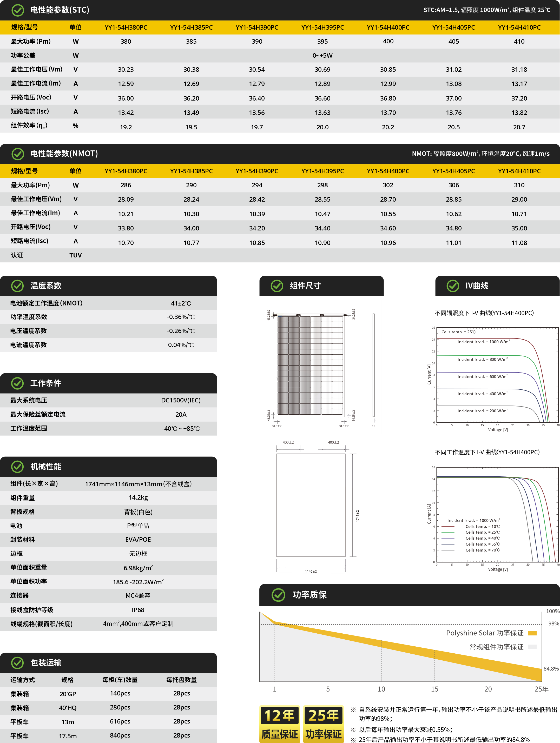560x743 pixels.
Task: Click the check icon next to 机械性能
Action: [17, 466]
